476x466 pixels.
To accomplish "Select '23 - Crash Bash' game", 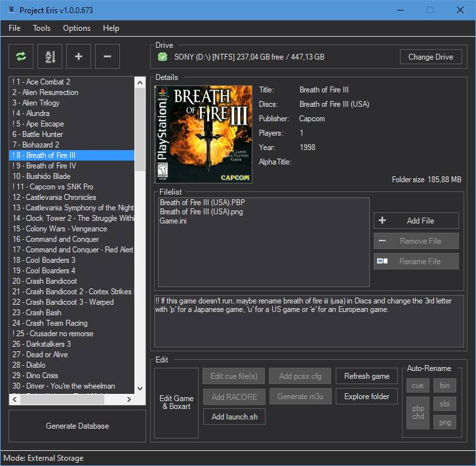I will [71, 313].
